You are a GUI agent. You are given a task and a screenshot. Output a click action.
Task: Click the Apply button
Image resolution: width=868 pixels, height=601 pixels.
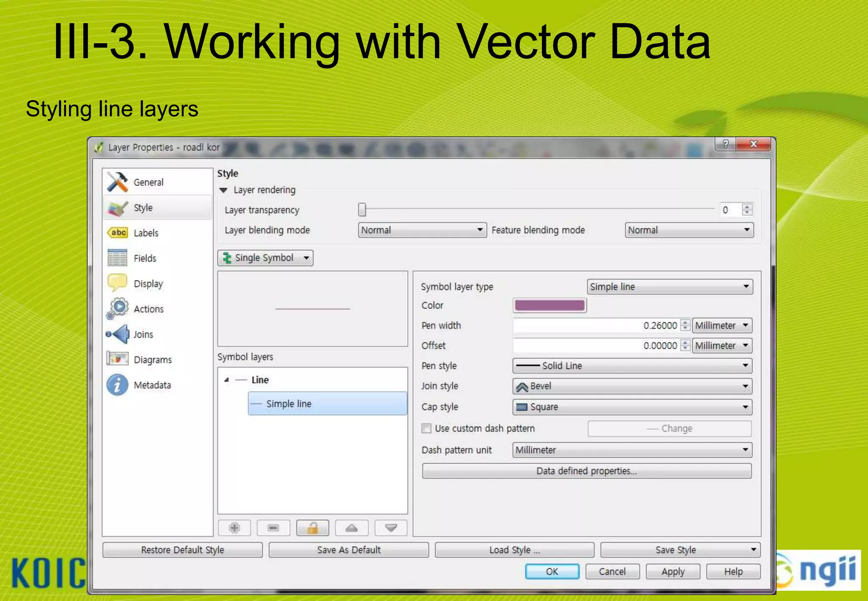pos(673,571)
